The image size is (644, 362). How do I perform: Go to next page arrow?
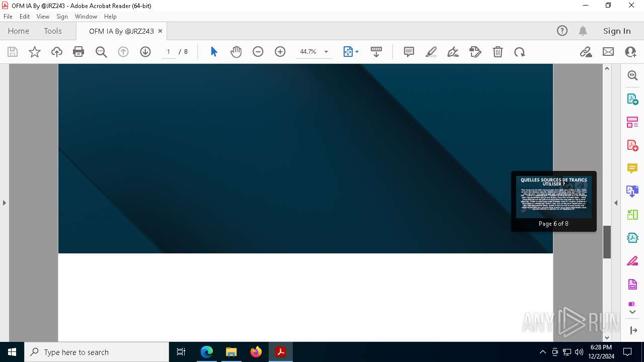[145, 52]
